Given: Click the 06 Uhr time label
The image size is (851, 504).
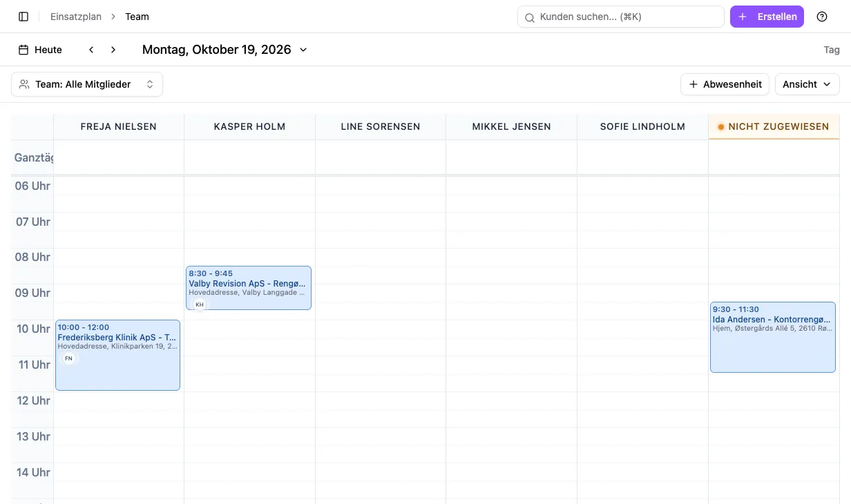Looking at the screenshot, I should coord(32,186).
